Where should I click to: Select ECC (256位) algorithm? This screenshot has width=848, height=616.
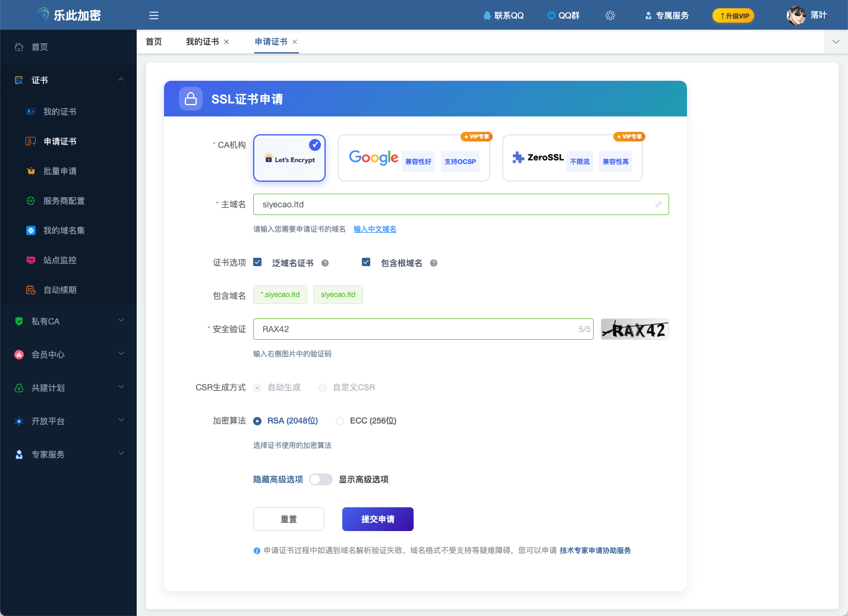pos(340,421)
